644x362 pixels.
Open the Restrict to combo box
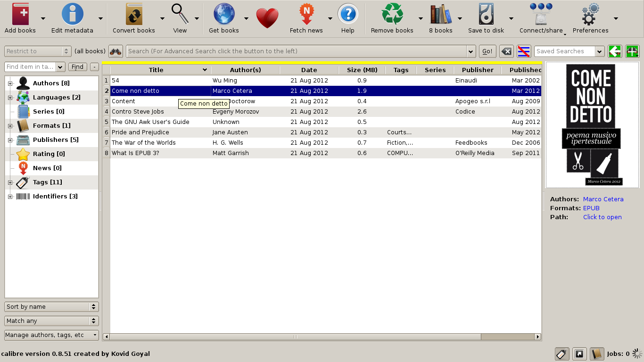click(38, 51)
